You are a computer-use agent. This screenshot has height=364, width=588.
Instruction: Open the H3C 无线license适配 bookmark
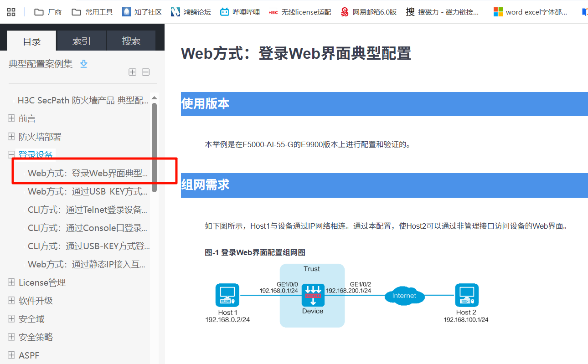click(300, 12)
